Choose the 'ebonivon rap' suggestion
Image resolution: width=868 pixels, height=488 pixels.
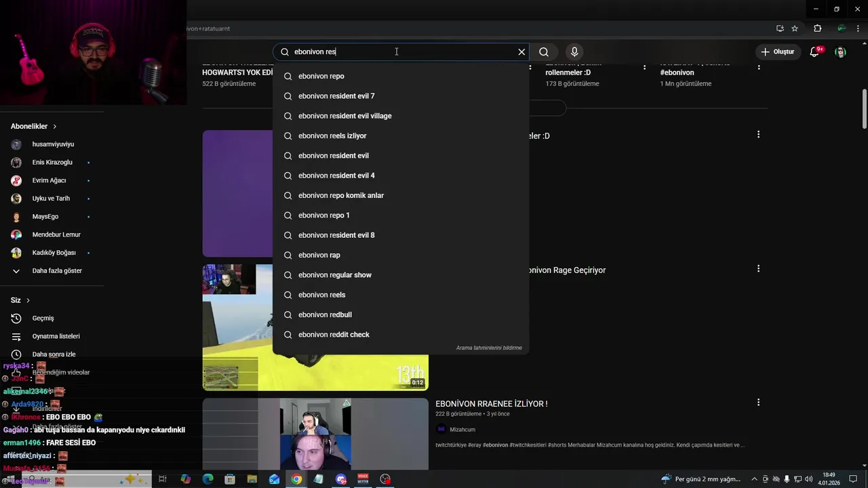coord(401,255)
